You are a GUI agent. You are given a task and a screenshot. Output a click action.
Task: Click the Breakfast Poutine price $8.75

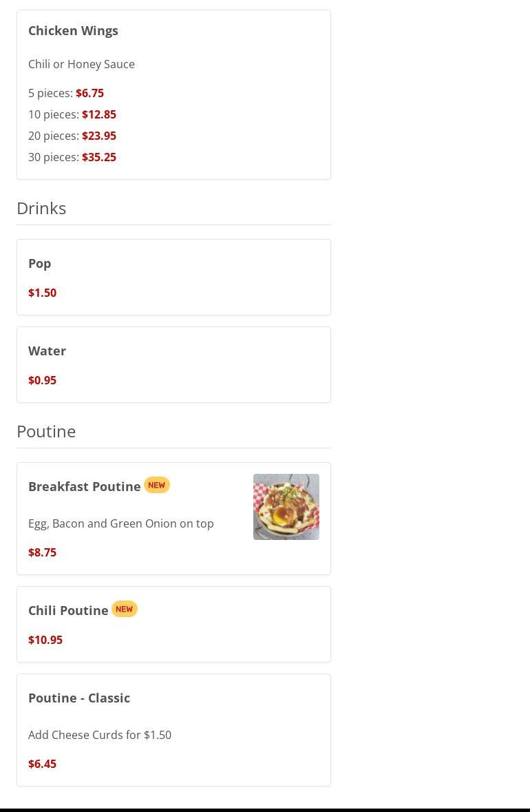(x=42, y=552)
